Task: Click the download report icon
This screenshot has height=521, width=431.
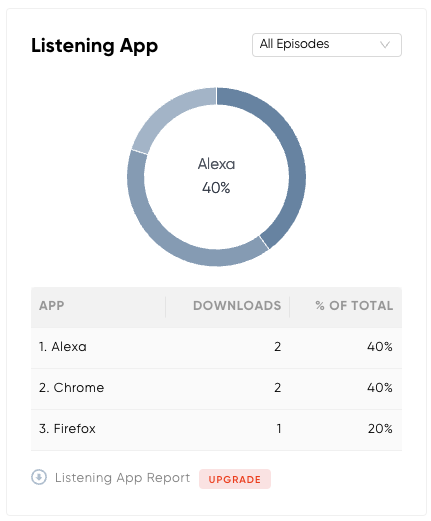Action: 39,477
